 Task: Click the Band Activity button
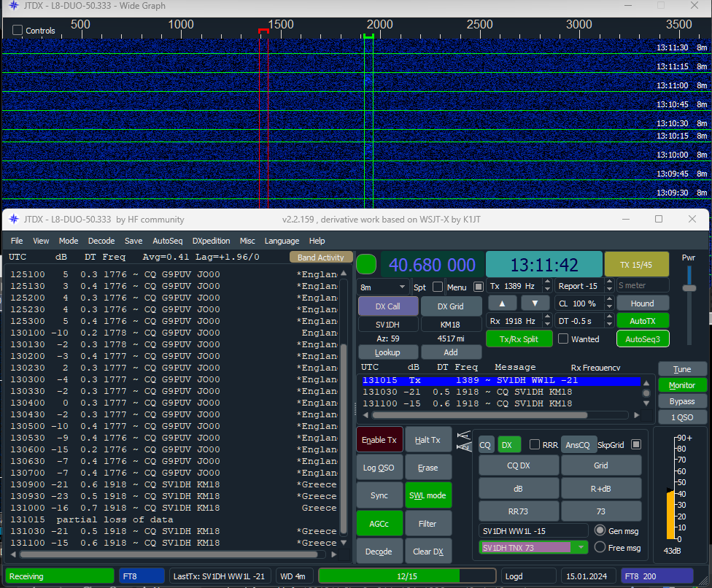(x=320, y=258)
